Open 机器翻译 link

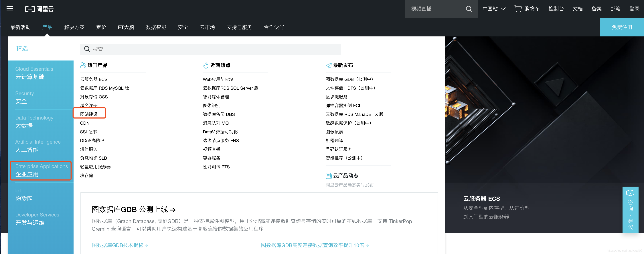334,141
